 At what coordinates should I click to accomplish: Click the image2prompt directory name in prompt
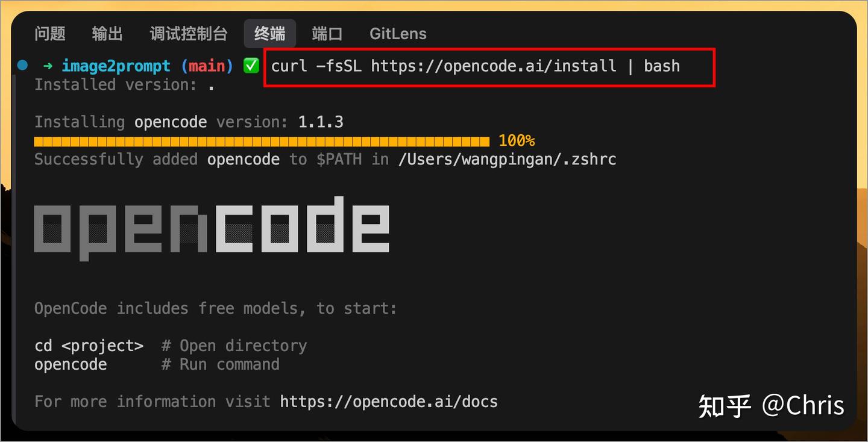(116, 66)
